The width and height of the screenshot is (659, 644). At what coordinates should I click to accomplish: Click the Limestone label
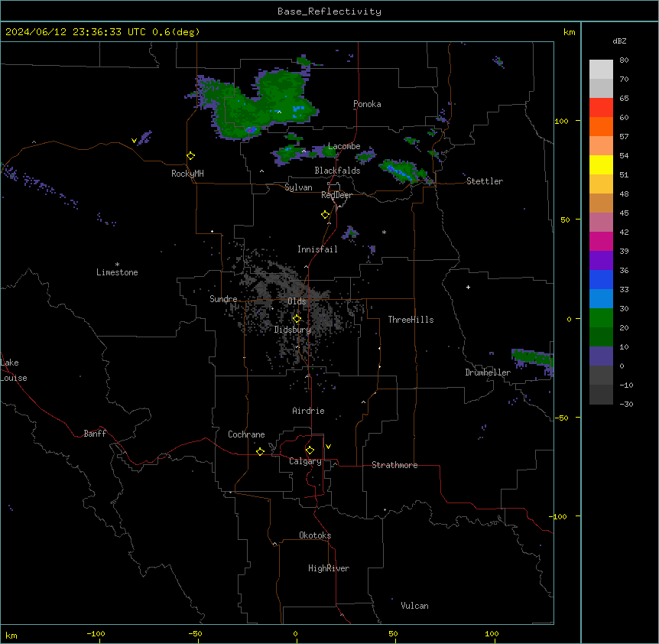click(117, 272)
